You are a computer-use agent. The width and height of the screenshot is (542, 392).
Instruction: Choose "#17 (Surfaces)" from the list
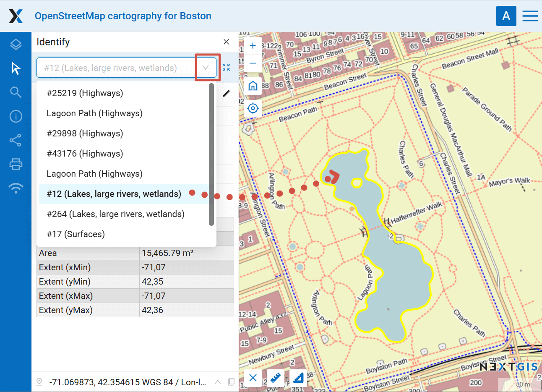coord(76,234)
